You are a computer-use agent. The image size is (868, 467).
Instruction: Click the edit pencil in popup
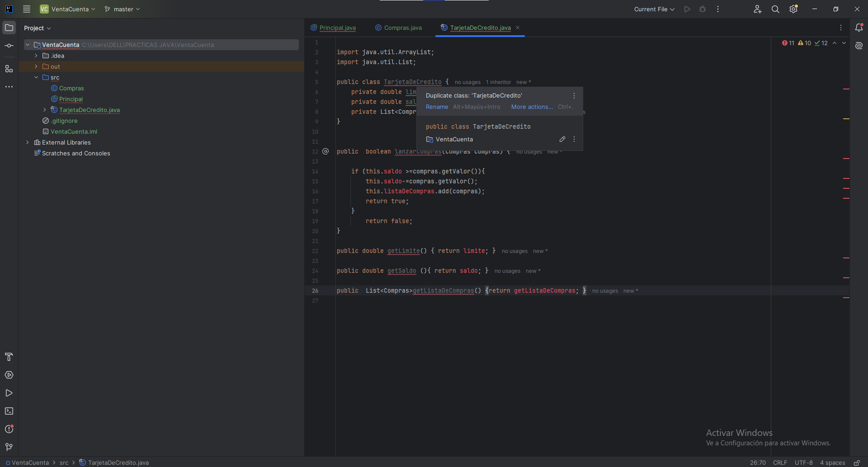click(x=562, y=139)
